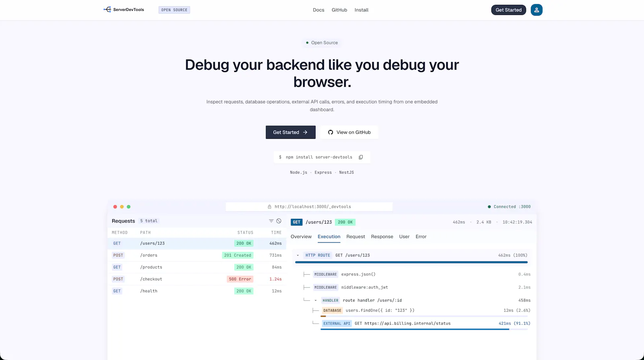Click the express.json() middleware row
Screen dimensions: 644x360
click(x=417, y=274)
